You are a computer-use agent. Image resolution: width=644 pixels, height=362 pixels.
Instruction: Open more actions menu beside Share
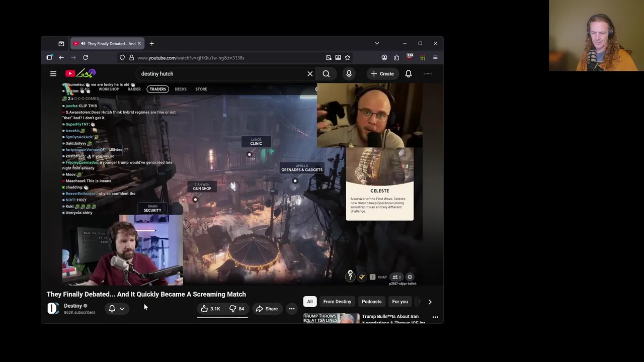[x=291, y=309]
